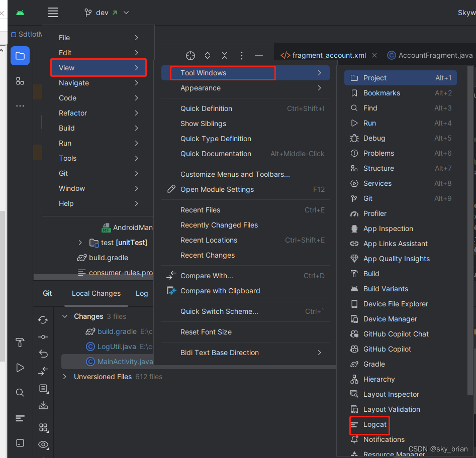This screenshot has width=476, height=458.
Task: Click Refresh icon in Git changes toolbar
Action: 43,320
